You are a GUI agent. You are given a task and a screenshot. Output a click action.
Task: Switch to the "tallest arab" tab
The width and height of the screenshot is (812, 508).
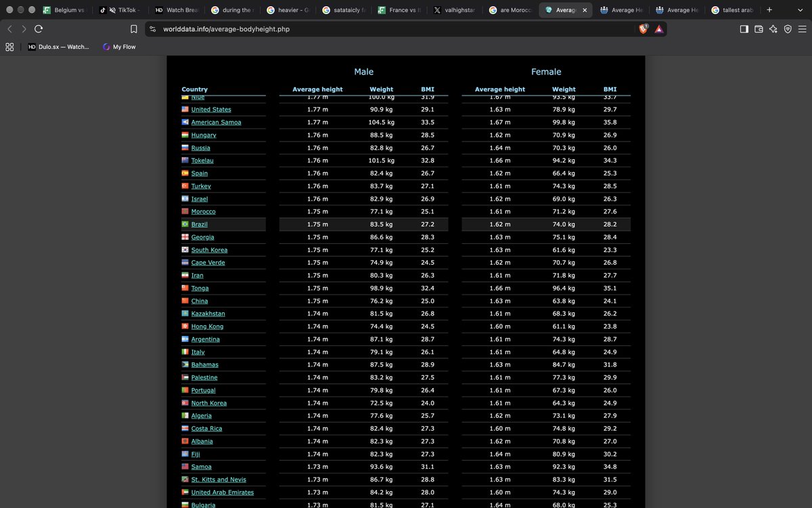click(732, 10)
